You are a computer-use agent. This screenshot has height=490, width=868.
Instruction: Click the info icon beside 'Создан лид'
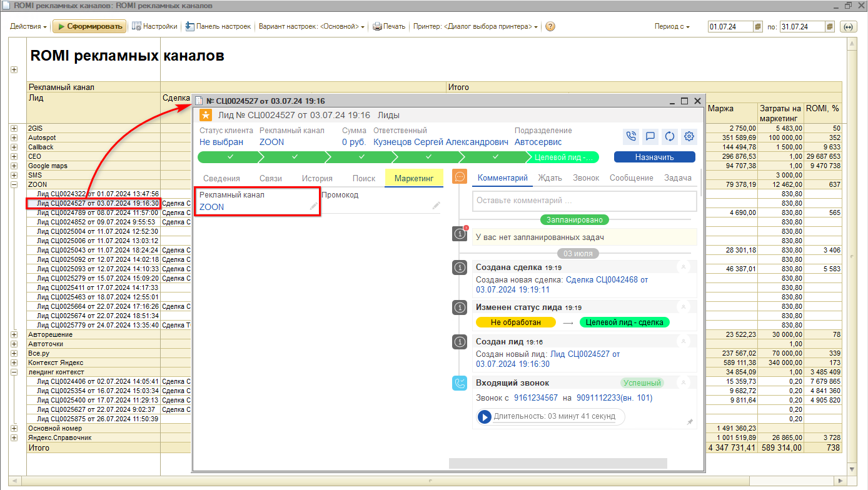tap(460, 342)
